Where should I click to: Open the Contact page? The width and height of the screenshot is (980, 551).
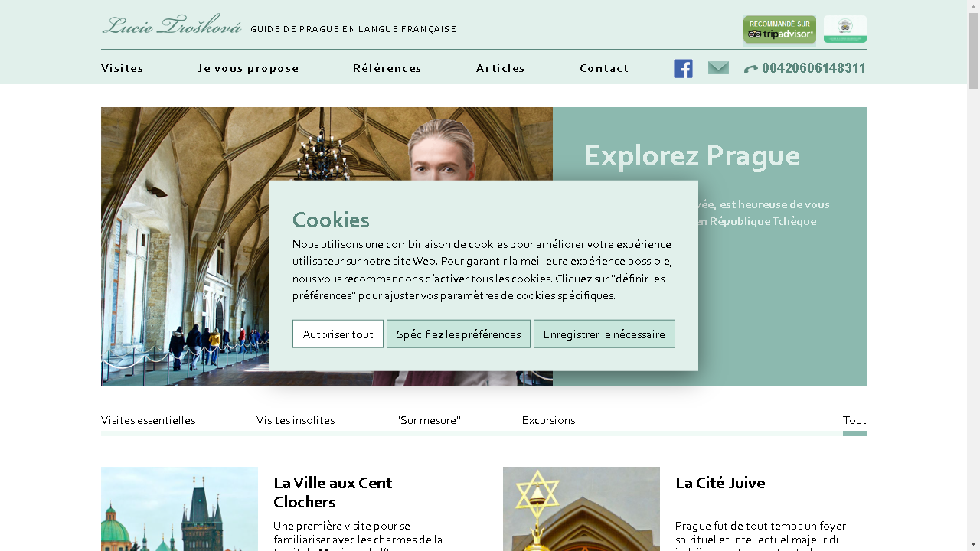(x=604, y=68)
